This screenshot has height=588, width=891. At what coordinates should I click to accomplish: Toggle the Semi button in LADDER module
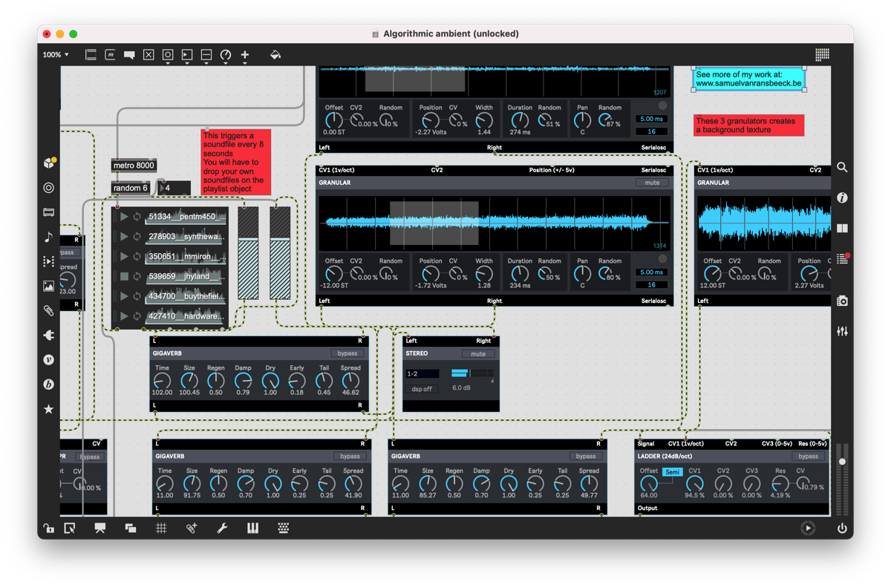click(672, 472)
